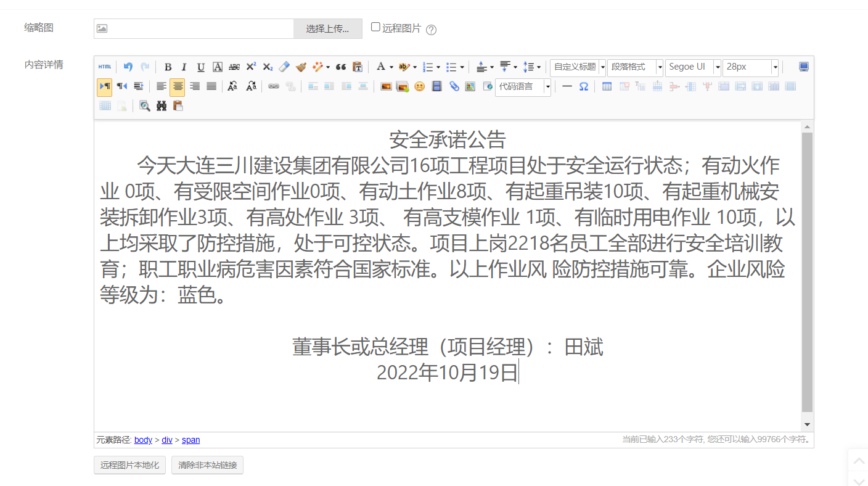The image size is (868, 486).
Task: Expand font color palette arrow
Action: [x=391, y=67]
